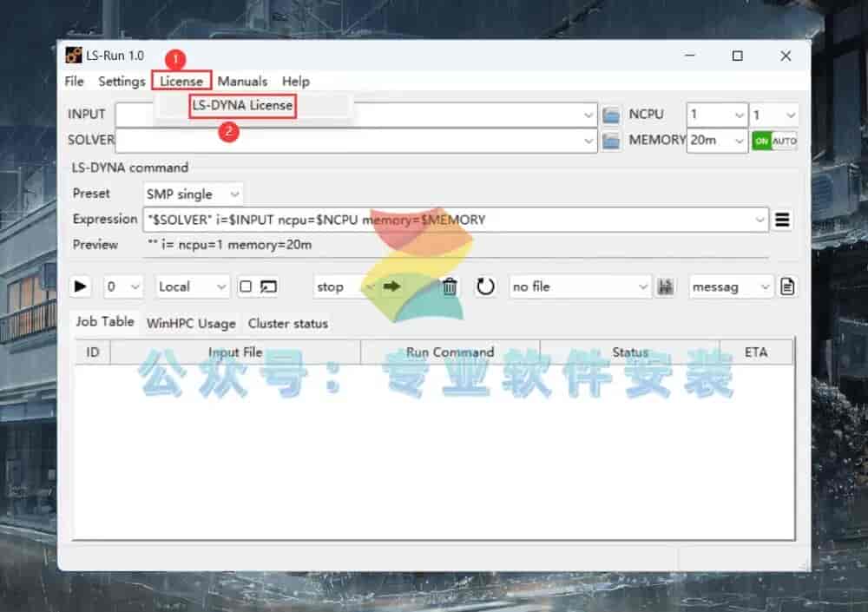Expand the INPUT file dropdown arrow

click(588, 115)
